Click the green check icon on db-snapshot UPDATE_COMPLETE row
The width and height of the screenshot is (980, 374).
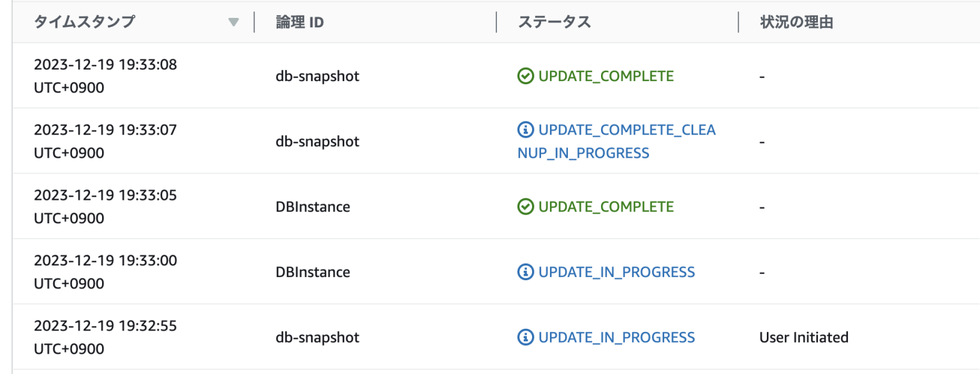(524, 75)
